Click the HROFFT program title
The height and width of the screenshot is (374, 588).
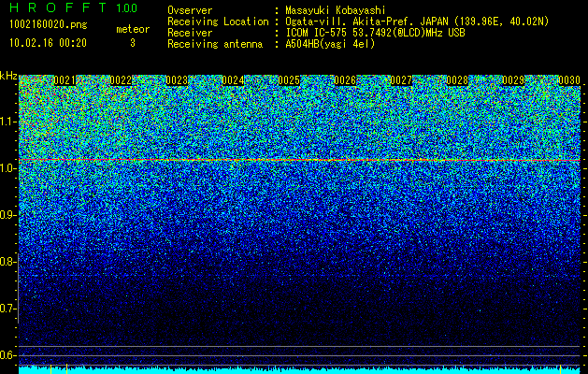(58, 7)
